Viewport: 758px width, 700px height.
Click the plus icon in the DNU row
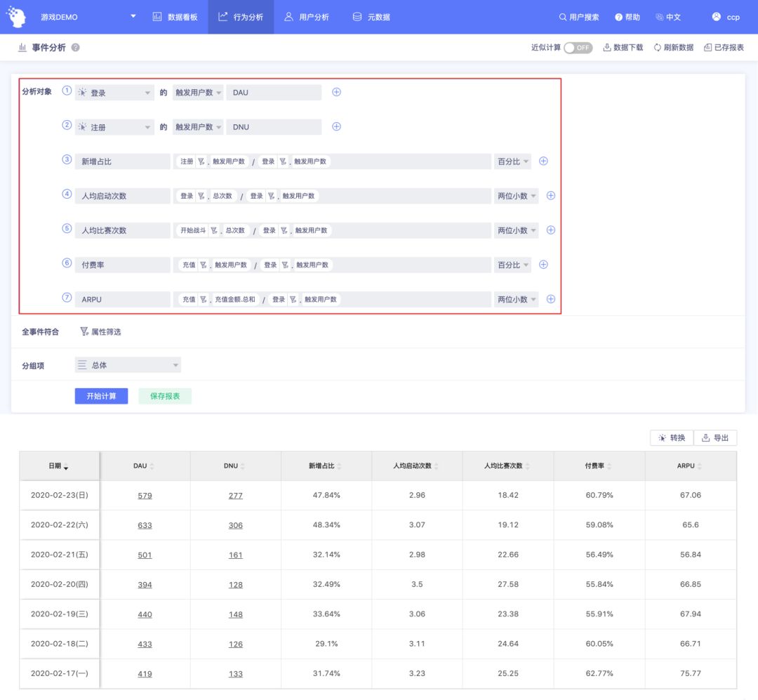coord(336,126)
